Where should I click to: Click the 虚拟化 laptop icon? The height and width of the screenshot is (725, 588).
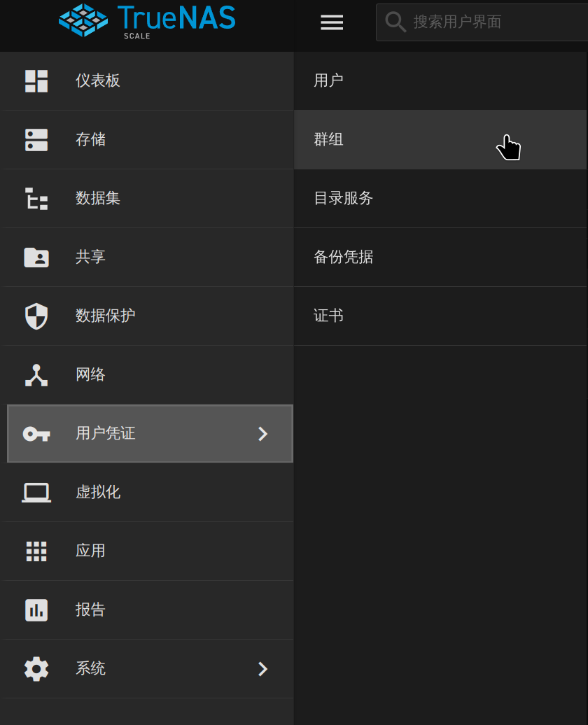[36, 493]
